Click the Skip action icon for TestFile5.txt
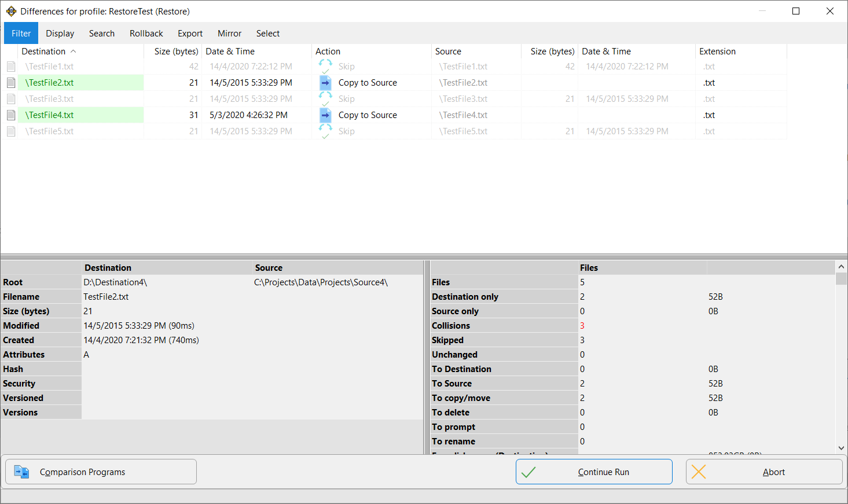848x504 pixels. [326, 131]
